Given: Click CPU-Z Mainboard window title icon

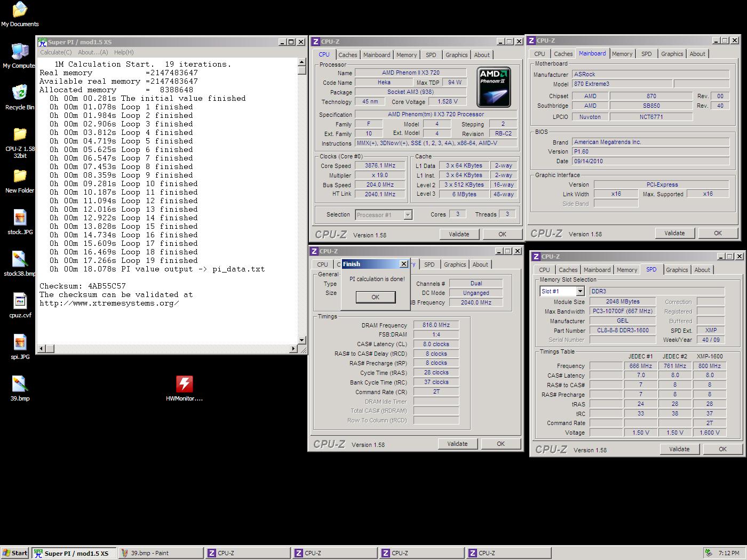Looking at the screenshot, I should click(531, 41).
